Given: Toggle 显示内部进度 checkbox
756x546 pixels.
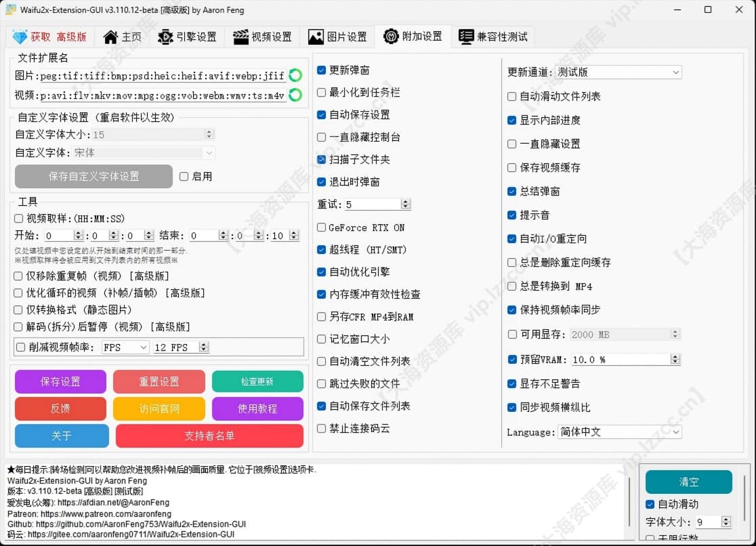Looking at the screenshot, I should pyautogui.click(x=512, y=120).
